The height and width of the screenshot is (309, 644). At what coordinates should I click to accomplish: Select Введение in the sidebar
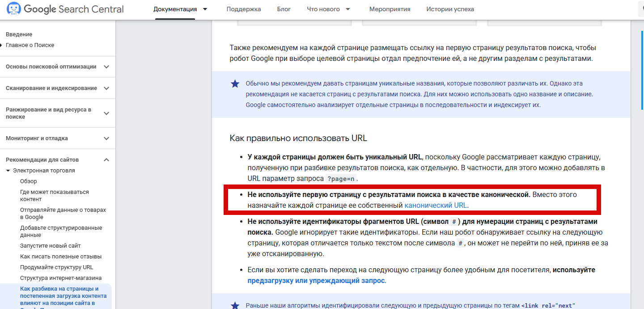[x=19, y=34]
